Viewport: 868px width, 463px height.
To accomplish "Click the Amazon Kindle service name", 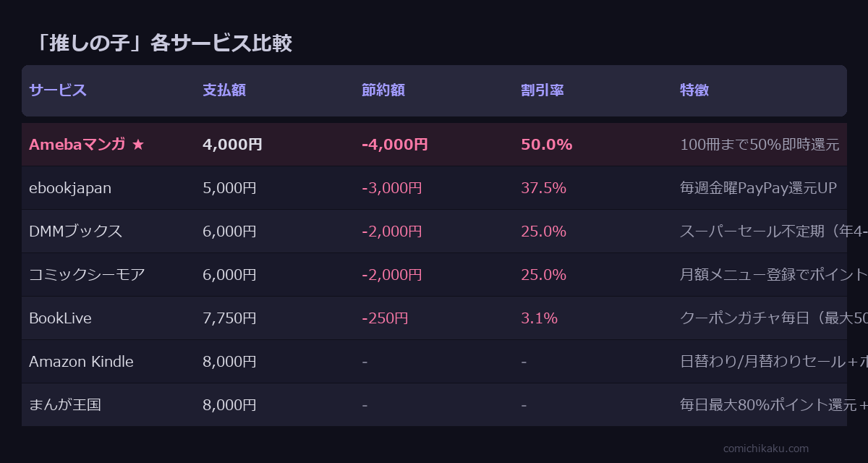I will [x=81, y=362].
